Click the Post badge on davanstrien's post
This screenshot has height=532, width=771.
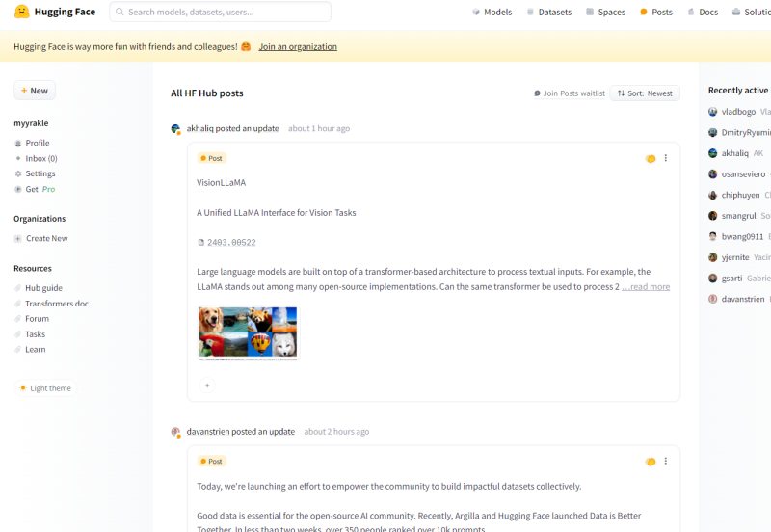[211, 462]
